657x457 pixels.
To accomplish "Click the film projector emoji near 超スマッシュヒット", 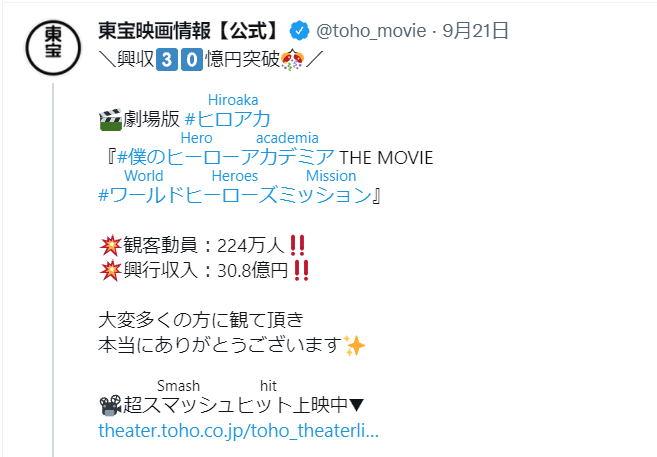I will point(110,405).
